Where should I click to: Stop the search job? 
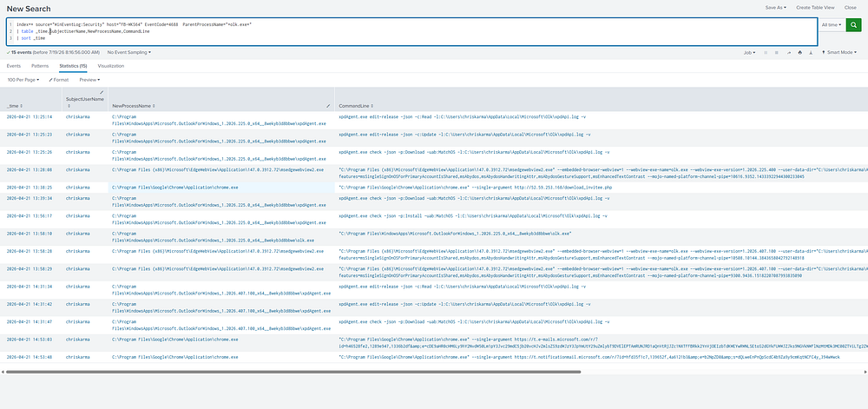click(x=777, y=53)
